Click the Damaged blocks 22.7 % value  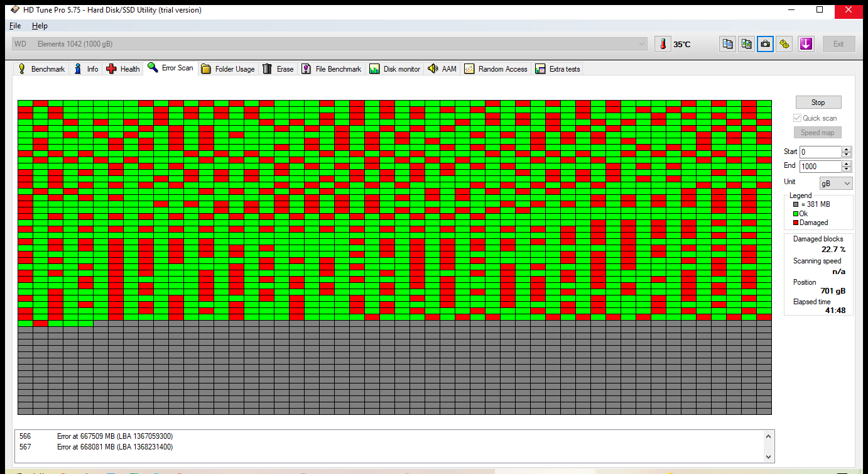tap(833, 250)
